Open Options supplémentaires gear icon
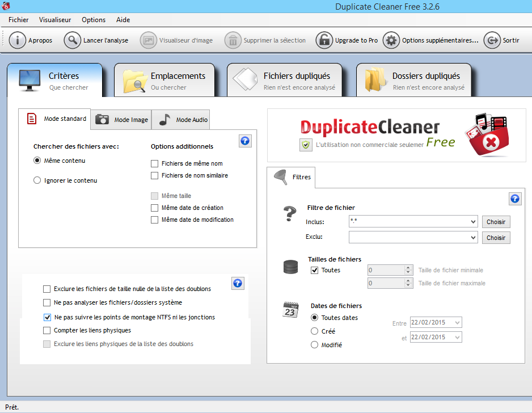The height and width of the screenshot is (413, 532). tap(391, 40)
